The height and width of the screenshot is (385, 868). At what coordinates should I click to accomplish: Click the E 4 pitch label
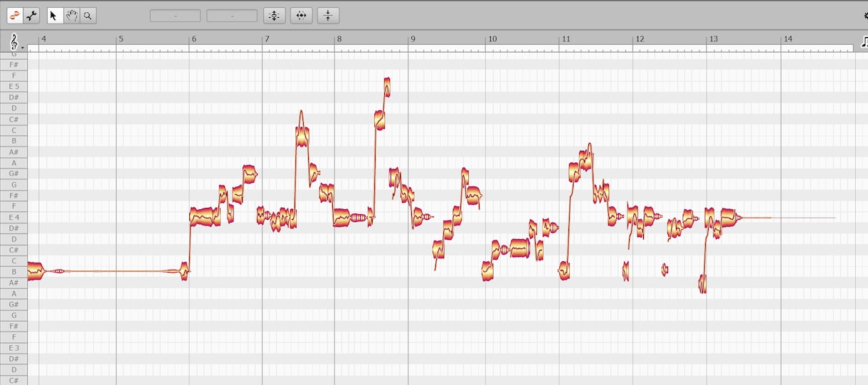pyautogui.click(x=14, y=217)
